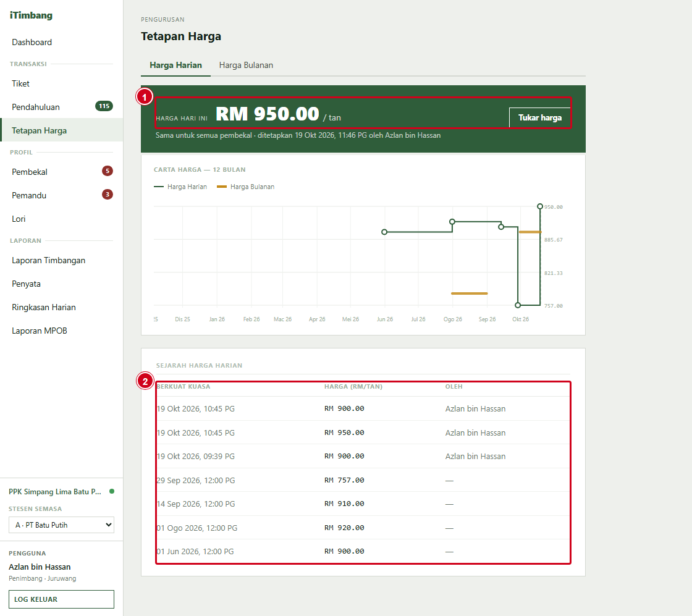Click the iTimbang logo
Image resolution: width=692 pixels, height=616 pixels.
click(x=31, y=15)
